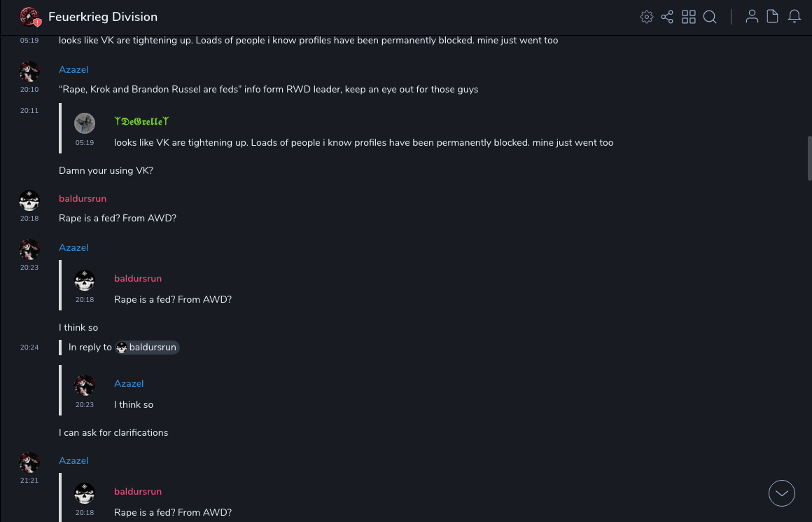812x522 pixels.
Task: Jump to latest with the round down-chevron button
Action: tap(782, 493)
